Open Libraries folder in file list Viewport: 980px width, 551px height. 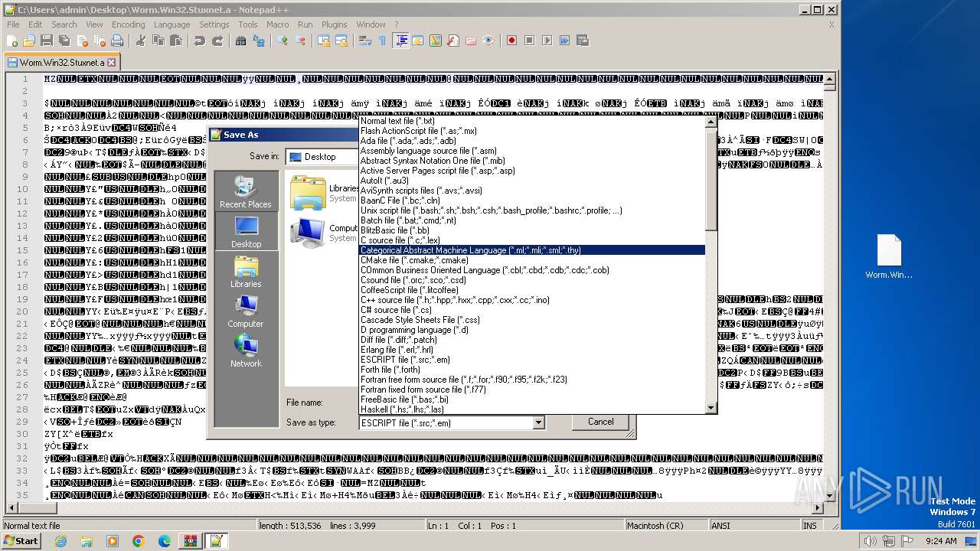324,193
